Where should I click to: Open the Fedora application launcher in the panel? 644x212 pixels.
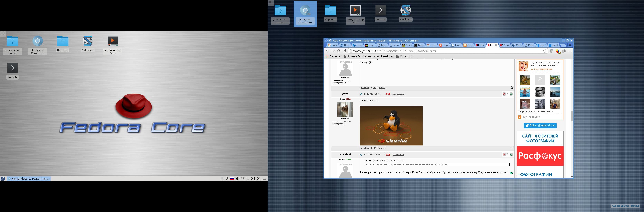coord(3,179)
